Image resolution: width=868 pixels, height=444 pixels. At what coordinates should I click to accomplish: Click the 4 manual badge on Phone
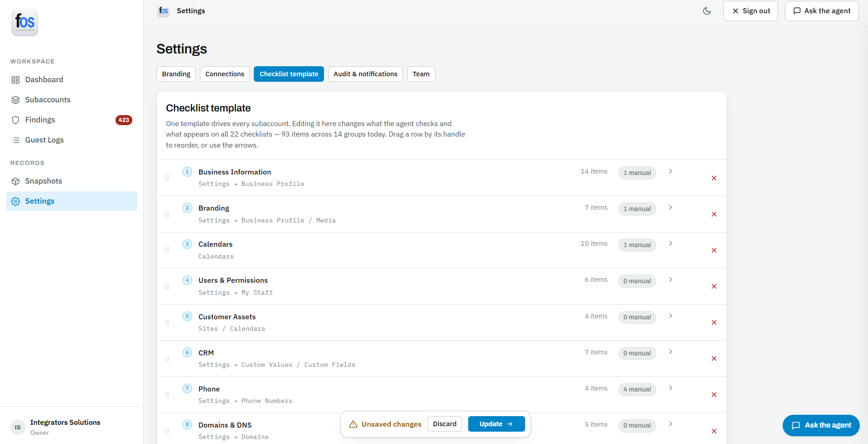637,389
